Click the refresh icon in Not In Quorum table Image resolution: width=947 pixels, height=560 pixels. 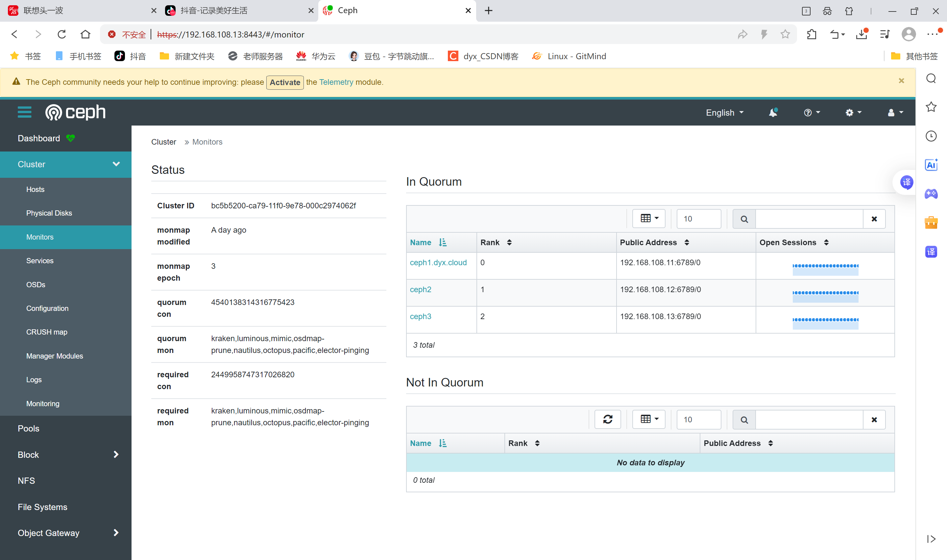pyautogui.click(x=607, y=419)
